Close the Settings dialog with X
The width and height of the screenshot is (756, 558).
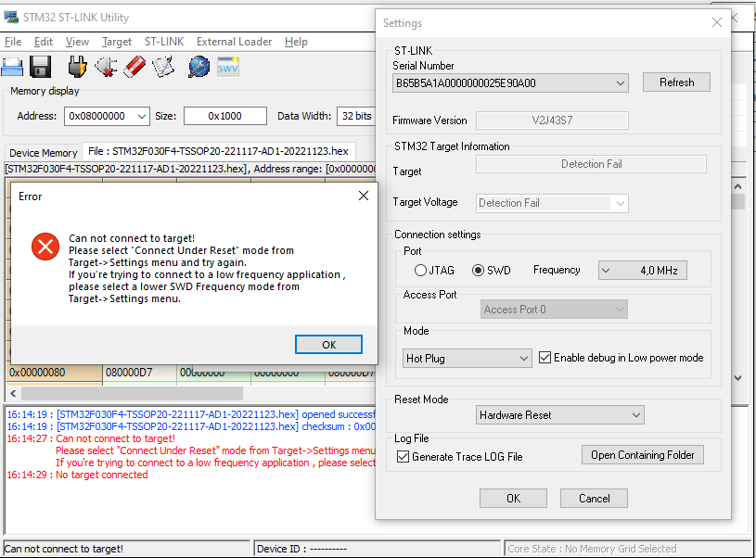pos(717,22)
